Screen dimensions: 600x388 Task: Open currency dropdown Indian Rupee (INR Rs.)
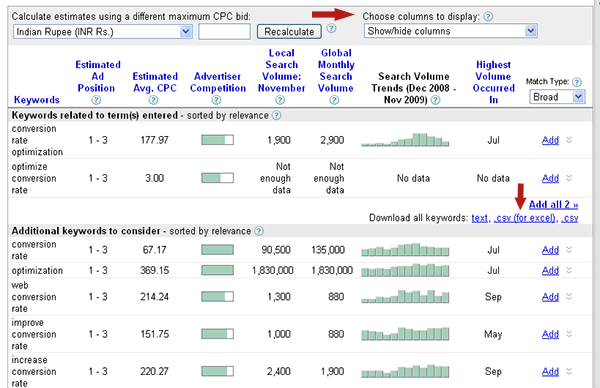(x=102, y=31)
